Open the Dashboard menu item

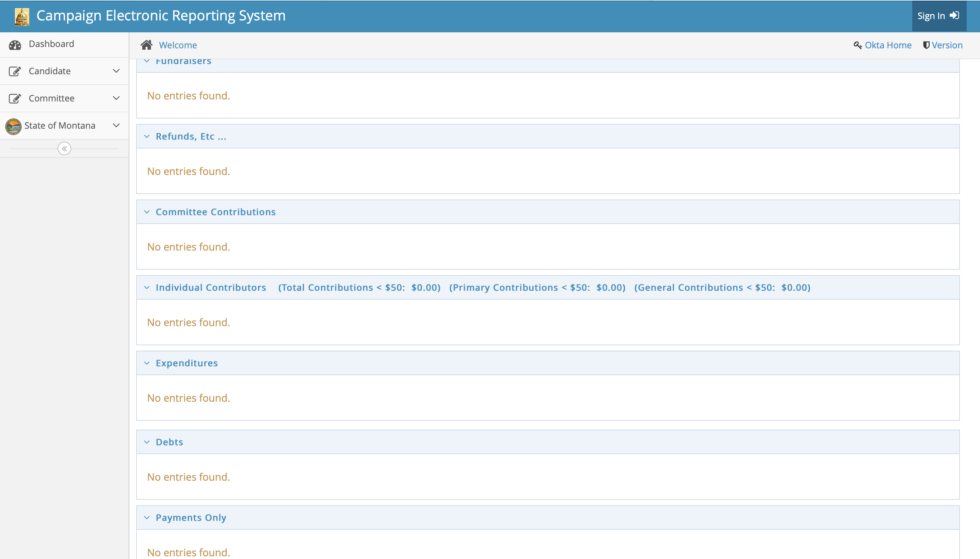pyautogui.click(x=51, y=44)
